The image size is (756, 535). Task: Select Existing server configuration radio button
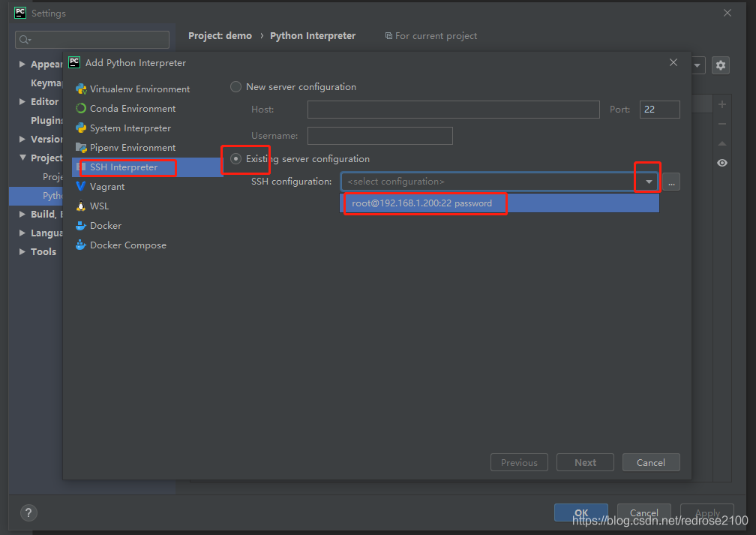(235, 159)
